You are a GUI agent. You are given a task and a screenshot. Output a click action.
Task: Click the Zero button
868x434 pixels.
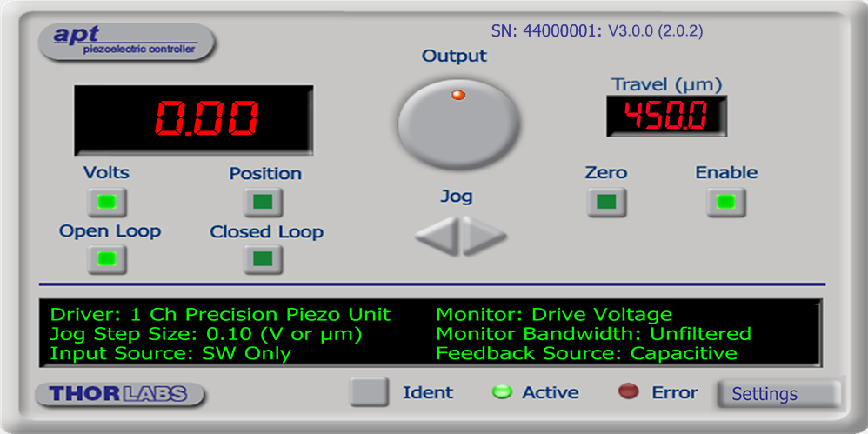click(x=607, y=202)
